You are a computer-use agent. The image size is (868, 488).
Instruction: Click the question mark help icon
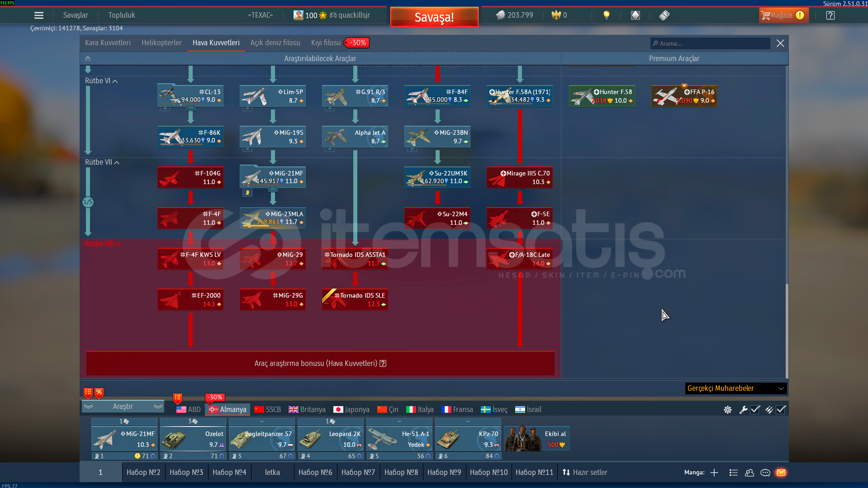(830, 15)
